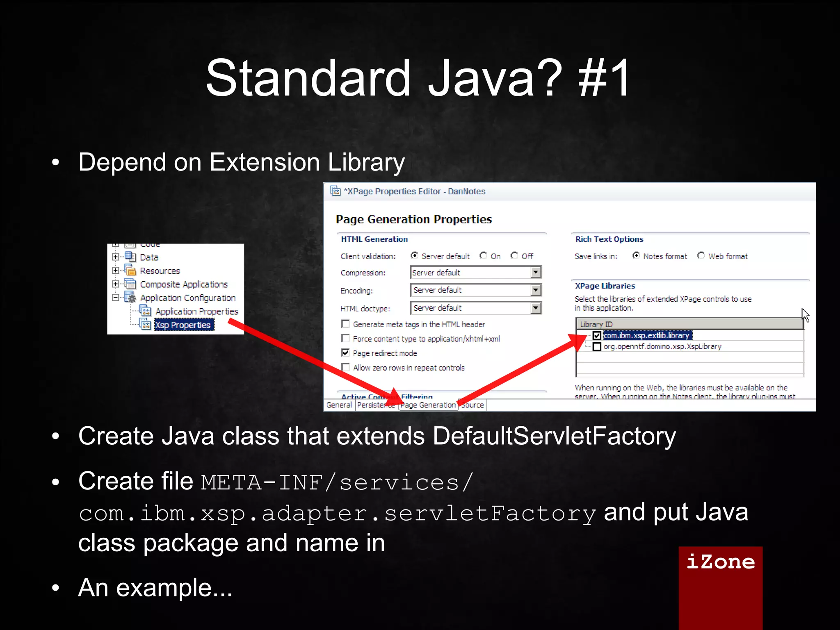The height and width of the screenshot is (630, 840).
Task: Enable Generate meta tags in HTML header
Action: (x=345, y=324)
